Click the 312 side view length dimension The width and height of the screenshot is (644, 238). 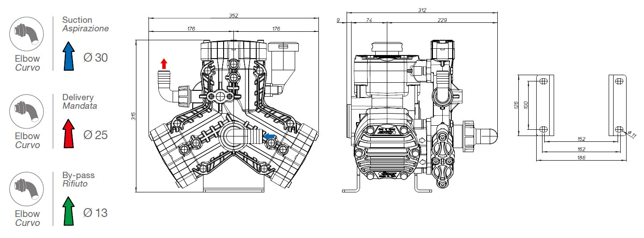pyautogui.click(x=422, y=9)
